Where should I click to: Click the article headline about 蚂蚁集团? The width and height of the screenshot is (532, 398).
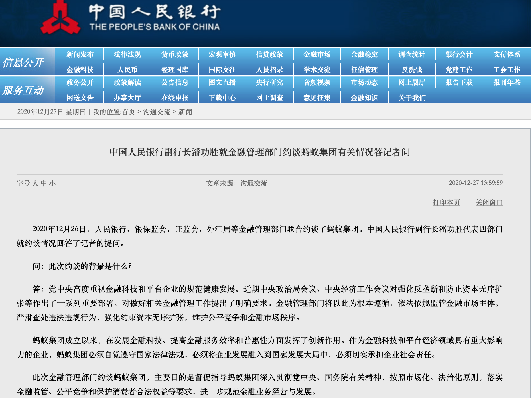pos(260,152)
